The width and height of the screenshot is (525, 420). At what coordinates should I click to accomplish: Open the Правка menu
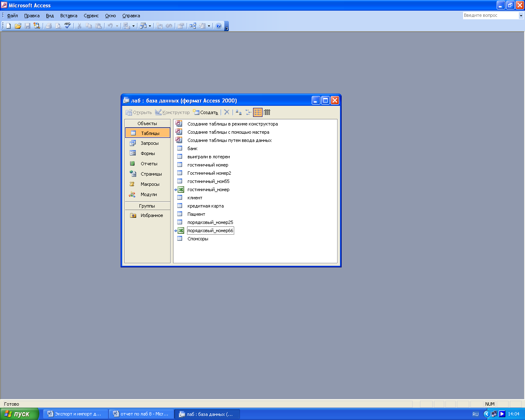(32, 16)
